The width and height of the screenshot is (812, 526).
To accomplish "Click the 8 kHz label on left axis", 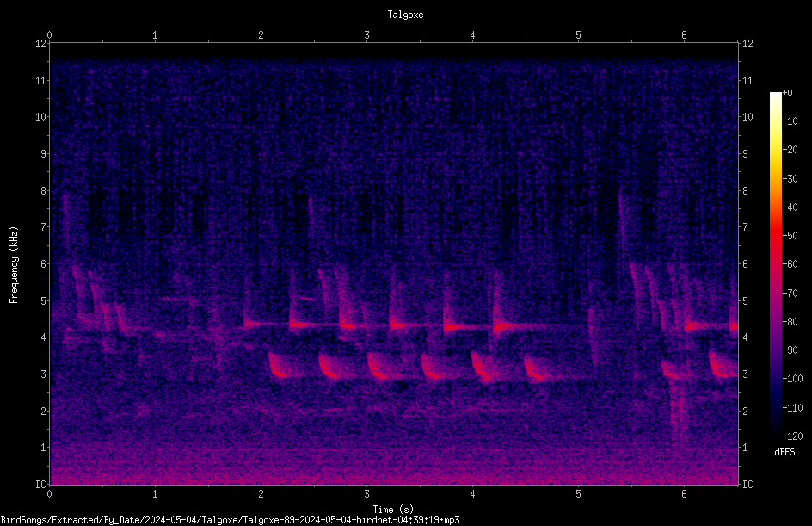I will tap(41, 190).
